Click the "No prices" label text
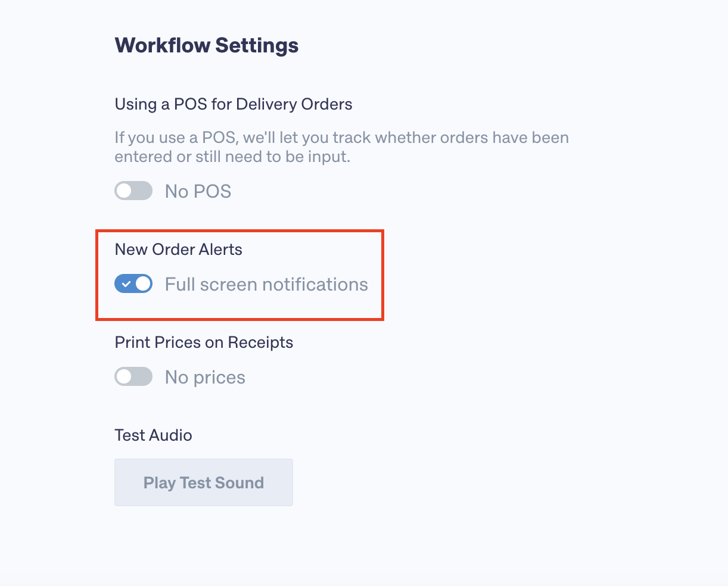 click(x=205, y=378)
